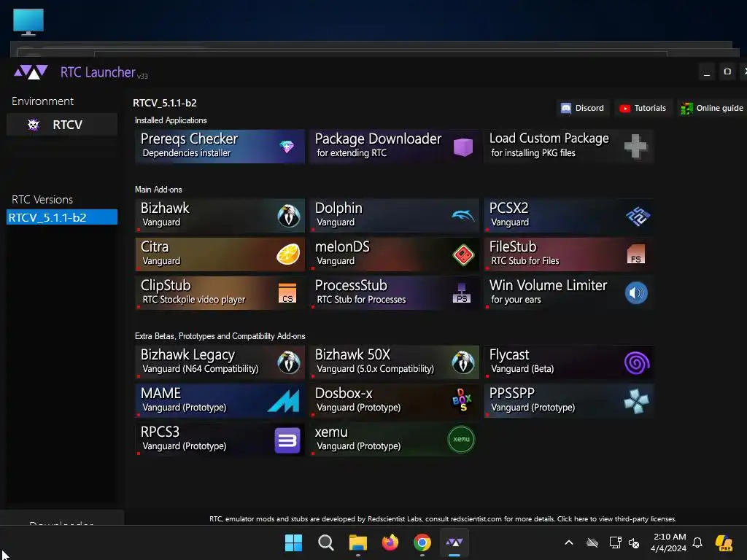Click the PCSX2 logo icon
Screen dimensions: 747x560
(x=638, y=216)
